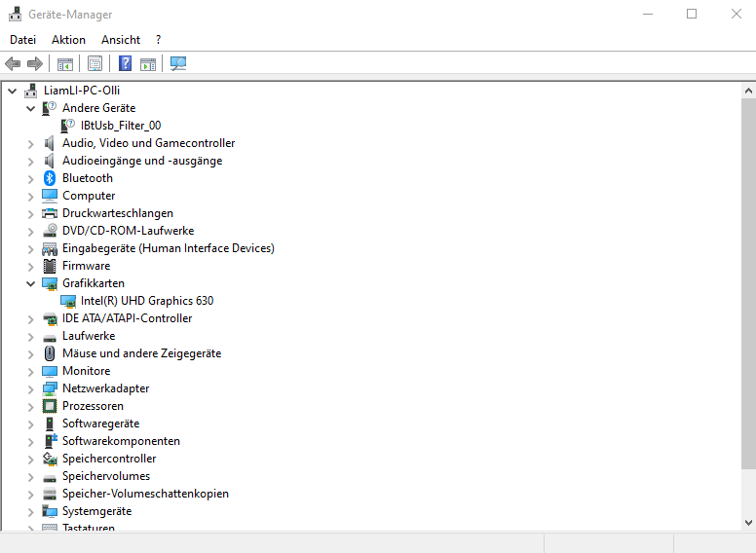The image size is (756, 553).
Task: Click the Back arrow toolbar icon
Action: coord(13,63)
